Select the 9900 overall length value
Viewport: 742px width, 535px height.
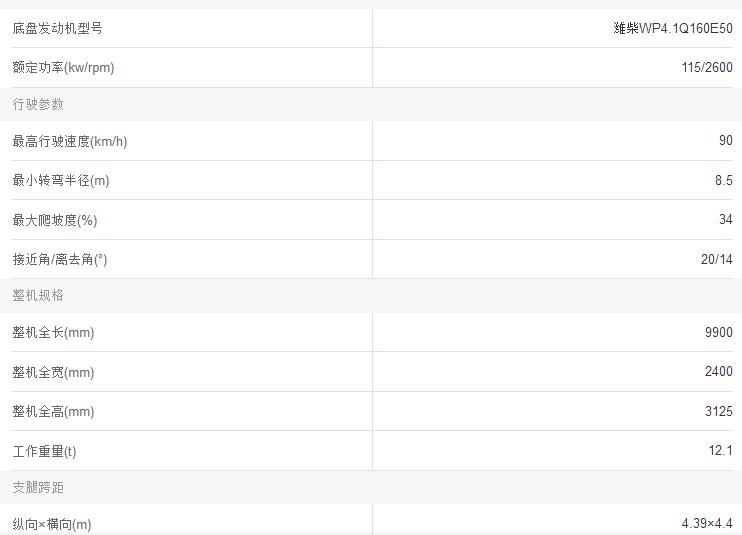coord(718,332)
